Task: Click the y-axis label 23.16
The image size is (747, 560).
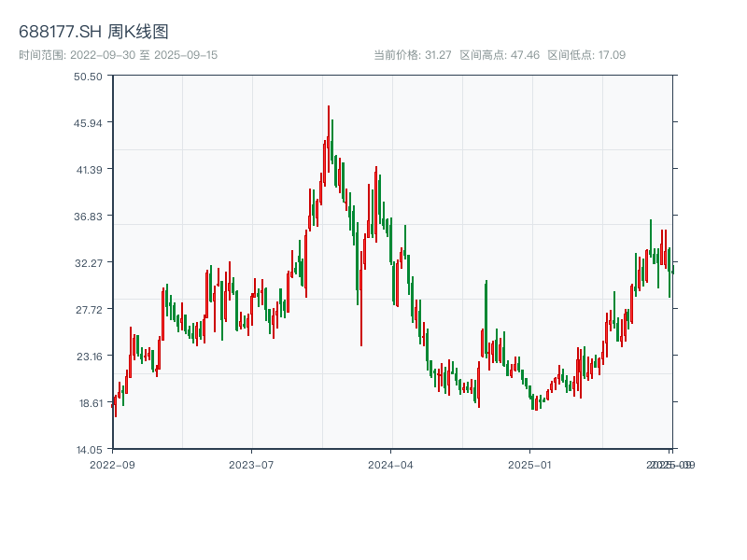Action: (x=89, y=357)
